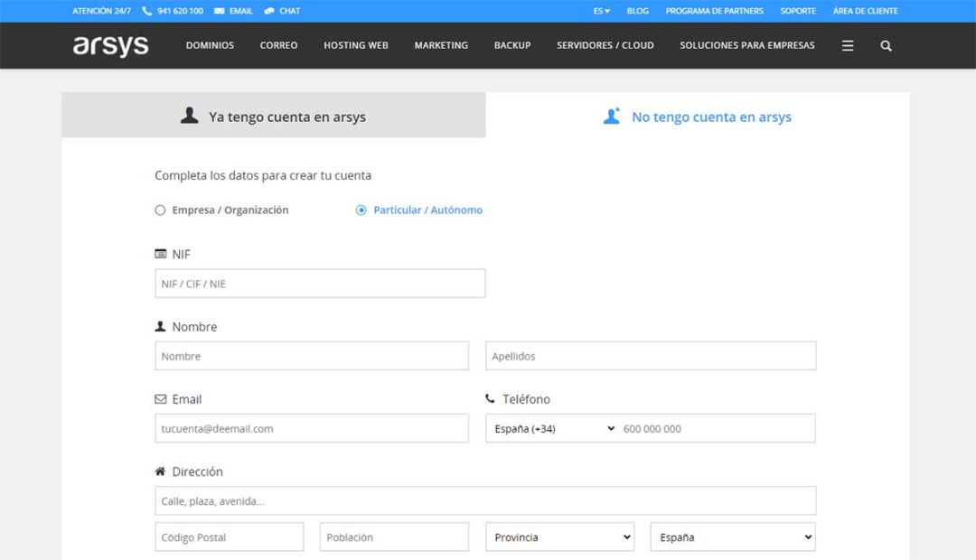Click the ID card icon next to NIF
976x560 pixels.
[x=160, y=254]
